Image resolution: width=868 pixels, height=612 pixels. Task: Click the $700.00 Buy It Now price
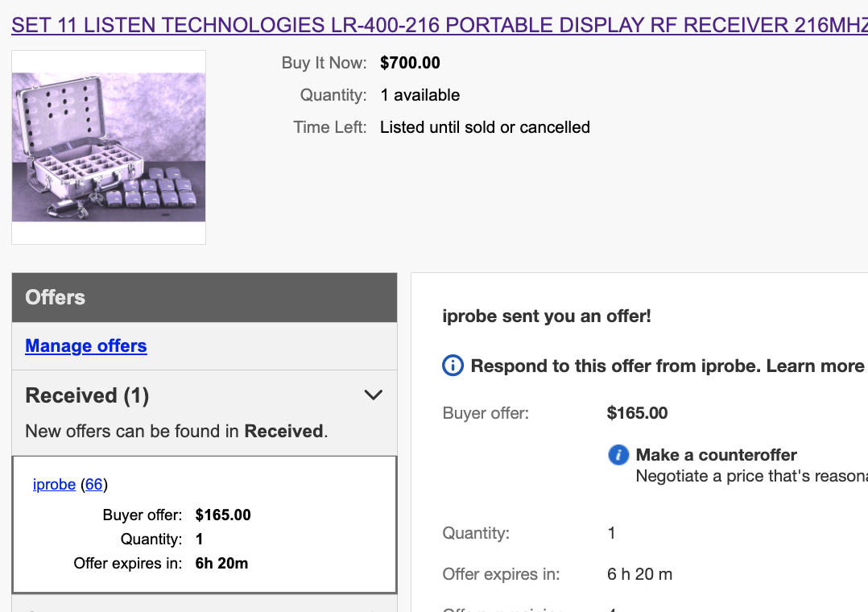point(410,63)
